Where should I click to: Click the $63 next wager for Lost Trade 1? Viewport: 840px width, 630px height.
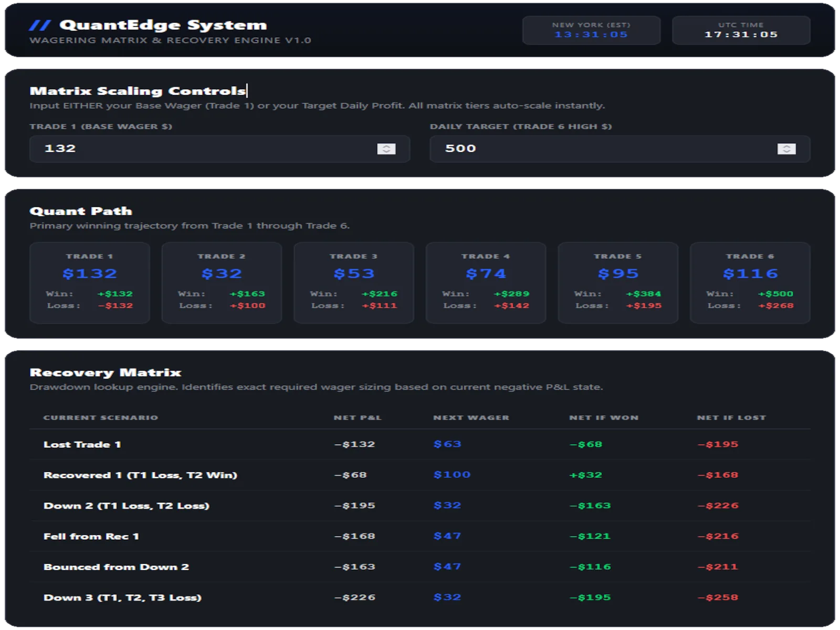[x=447, y=444]
